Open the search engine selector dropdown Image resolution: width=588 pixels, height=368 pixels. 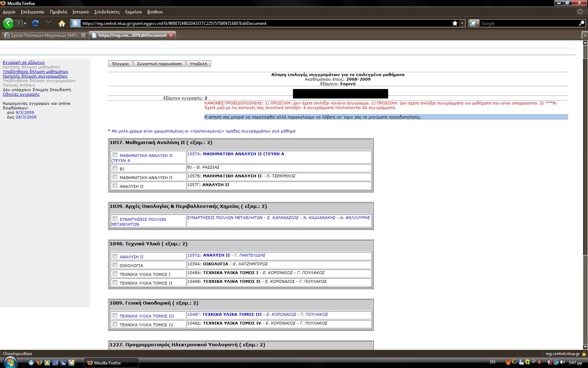click(x=474, y=23)
